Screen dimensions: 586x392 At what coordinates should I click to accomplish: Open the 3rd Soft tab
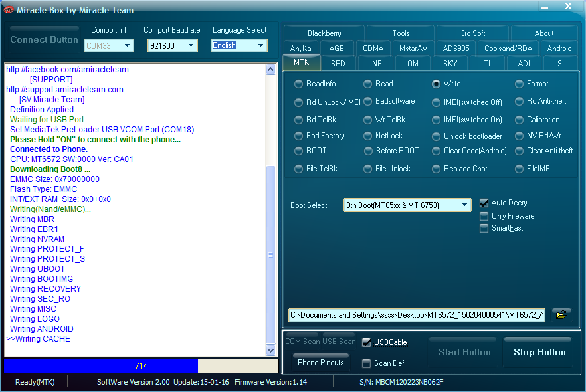coord(472,33)
